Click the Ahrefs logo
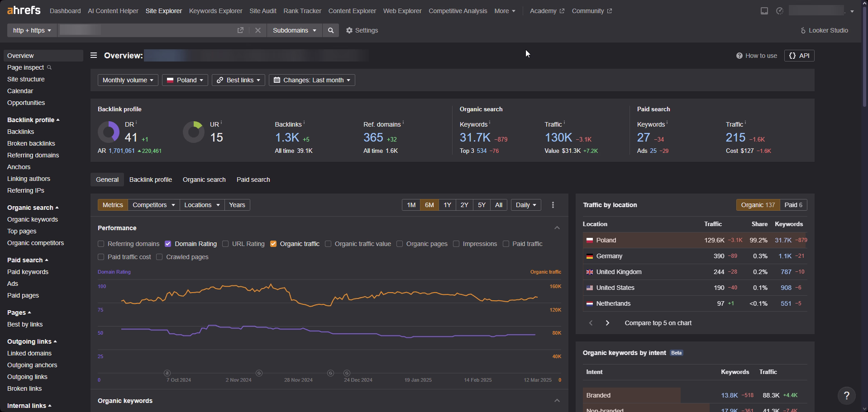 pos(24,10)
